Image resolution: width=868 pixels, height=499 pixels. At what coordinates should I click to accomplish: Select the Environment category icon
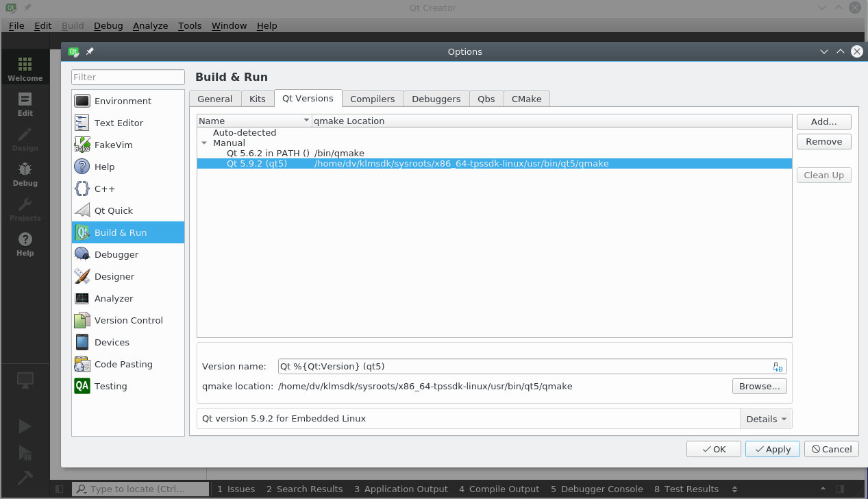(x=82, y=101)
